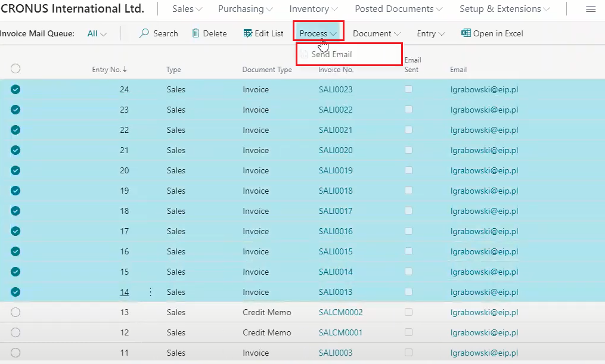The height and width of the screenshot is (364, 605).
Task: Open the three-dot row menu for entry 14
Action: point(150,293)
